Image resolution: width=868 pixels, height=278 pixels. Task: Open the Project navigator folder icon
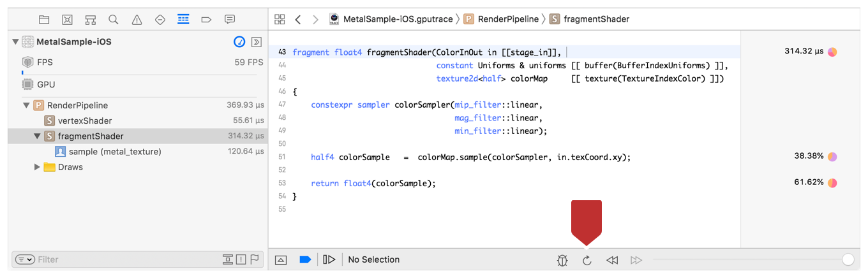tap(44, 20)
